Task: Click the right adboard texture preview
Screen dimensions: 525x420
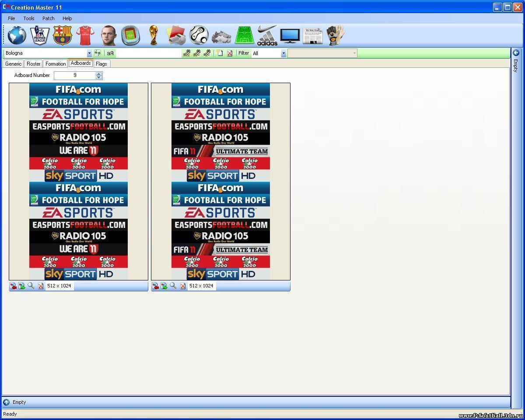Action: 220,182
